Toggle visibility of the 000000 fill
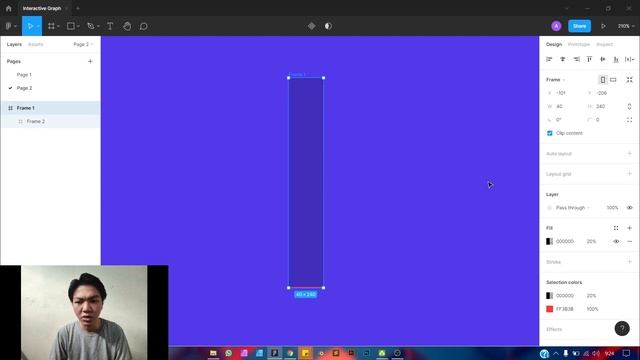This screenshot has height=360, width=640. click(616, 242)
